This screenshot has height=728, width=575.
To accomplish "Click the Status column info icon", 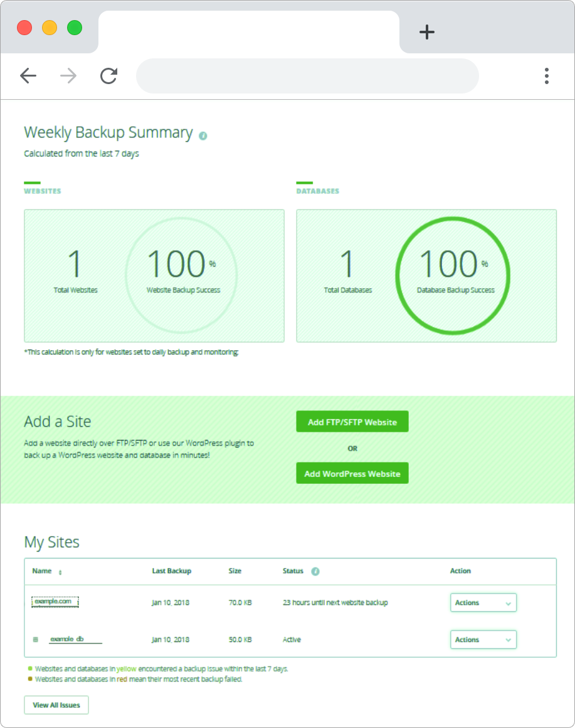I will coord(315,571).
